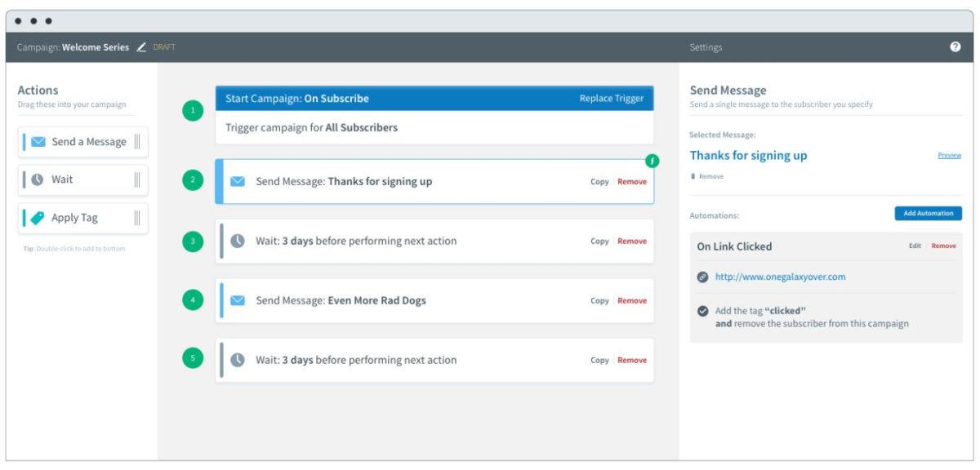The image size is (980, 470).
Task: Remove the On Link Clicked automation
Action: (943, 246)
